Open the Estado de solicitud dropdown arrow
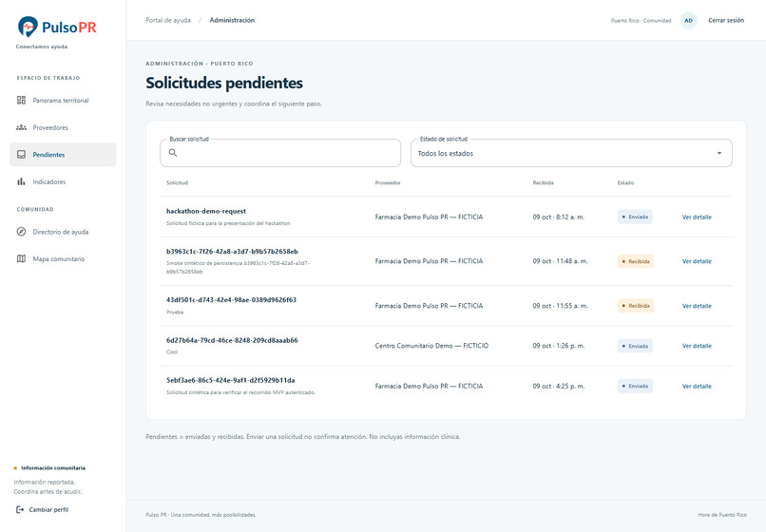This screenshot has height=532, width=766. (719, 153)
